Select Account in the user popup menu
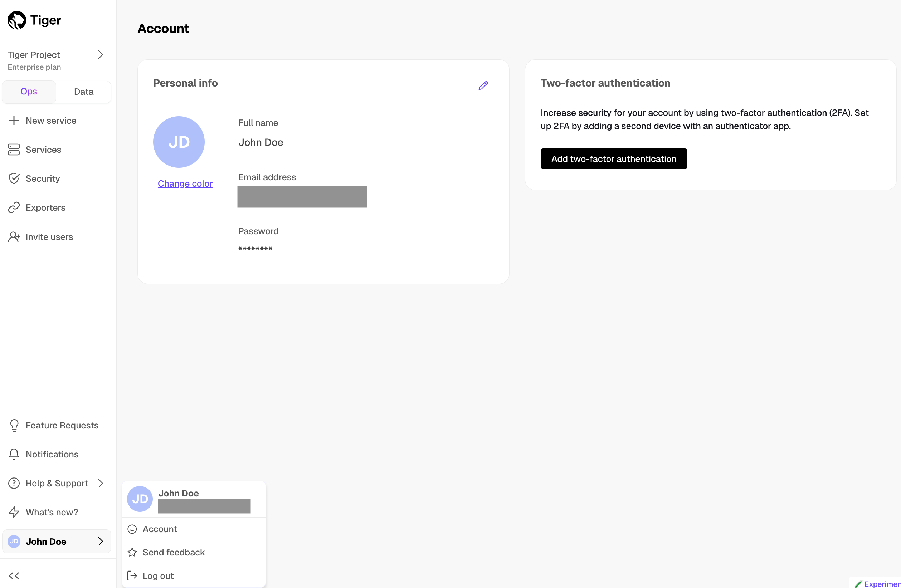Image resolution: width=901 pixels, height=588 pixels. (159, 529)
